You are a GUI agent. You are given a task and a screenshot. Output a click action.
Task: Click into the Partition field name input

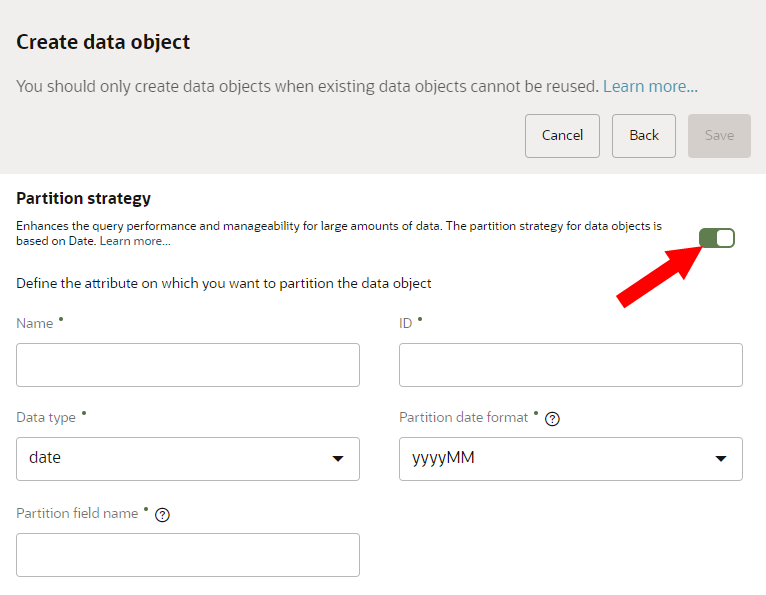click(188, 555)
